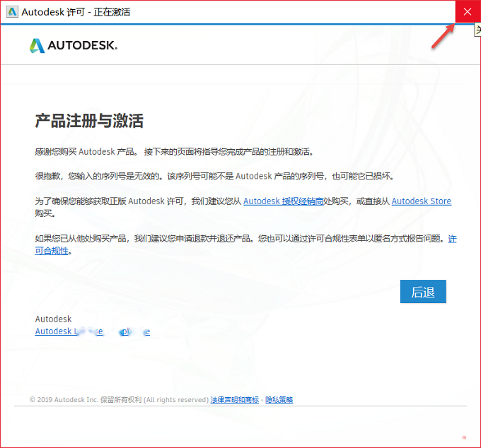481x448 pixels.
Task: Click the Autodesk logo in the header
Action: pos(74,45)
